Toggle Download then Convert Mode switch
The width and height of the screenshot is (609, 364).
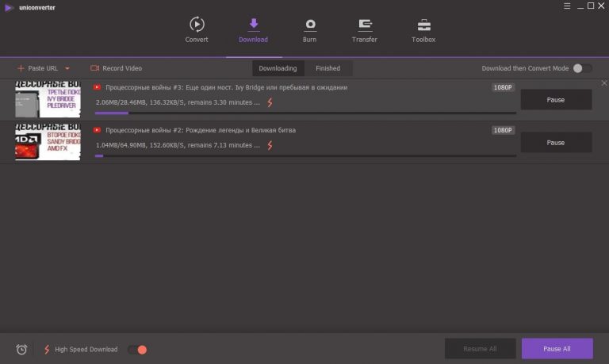(582, 68)
